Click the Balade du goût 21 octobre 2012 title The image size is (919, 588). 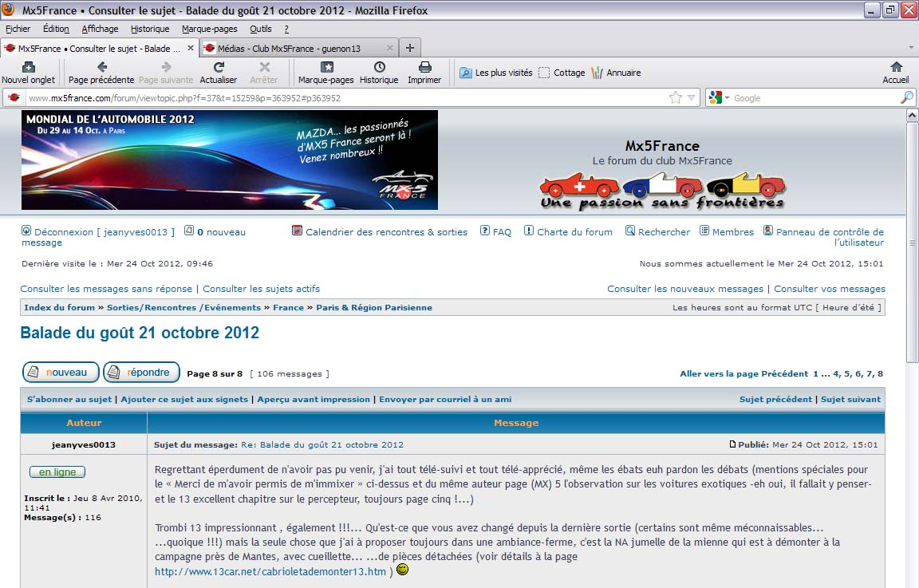pyautogui.click(x=140, y=333)
